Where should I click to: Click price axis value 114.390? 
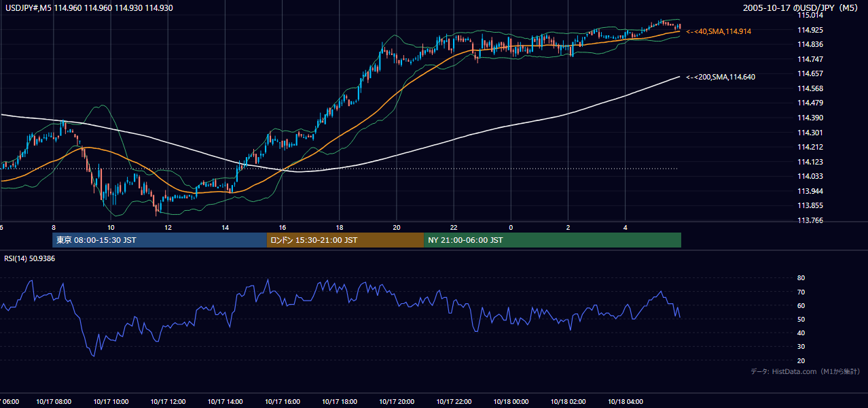coord(810,118)
